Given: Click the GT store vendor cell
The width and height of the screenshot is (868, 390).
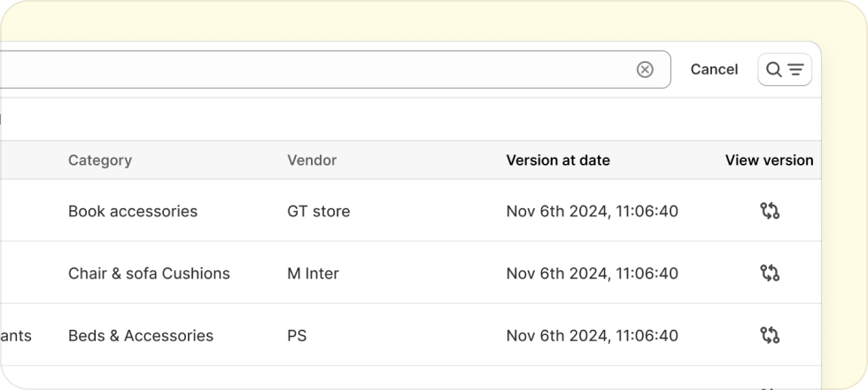Looking at the screenshot, I should click(x=319, y=211).
